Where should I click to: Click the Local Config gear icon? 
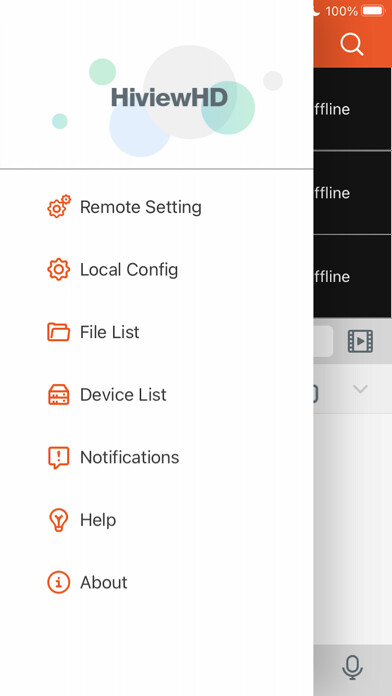coord(59,269)
